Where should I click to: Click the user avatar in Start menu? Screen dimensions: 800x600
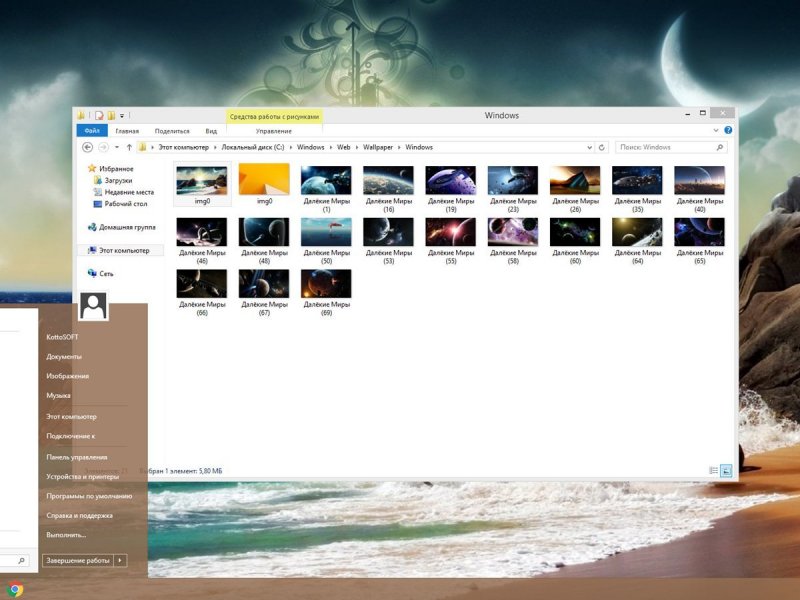tap(93, 306)
